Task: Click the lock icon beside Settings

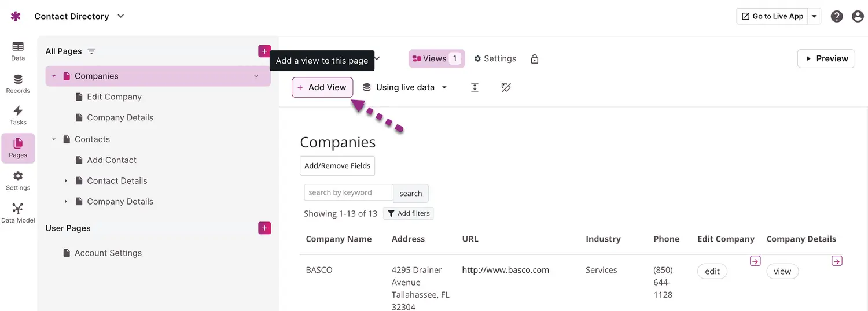Action: pos(535,59)
